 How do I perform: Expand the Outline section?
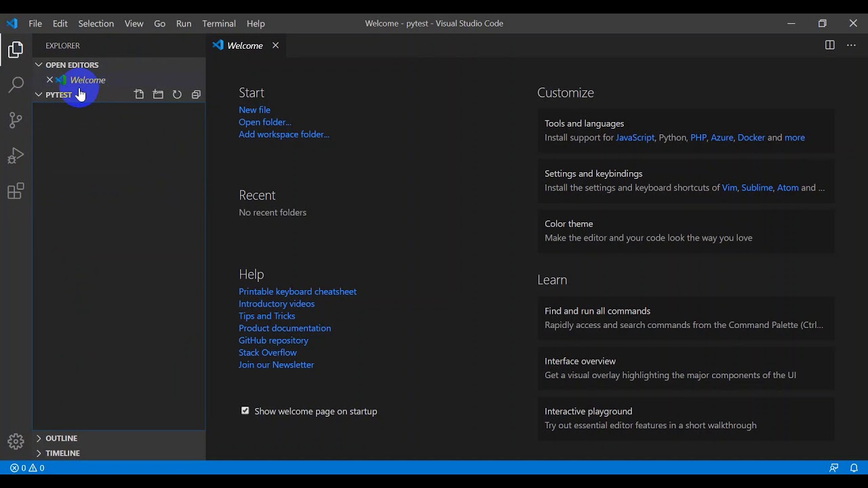119,439
